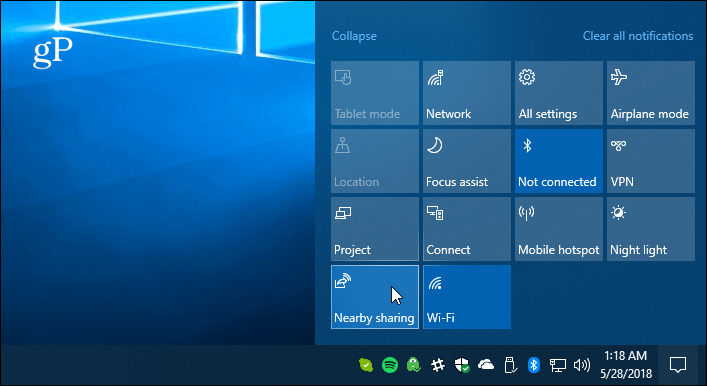Open Windows Defender shield tray icon
The height and width of the screenshot is (386, 707).
coord(462,365)
